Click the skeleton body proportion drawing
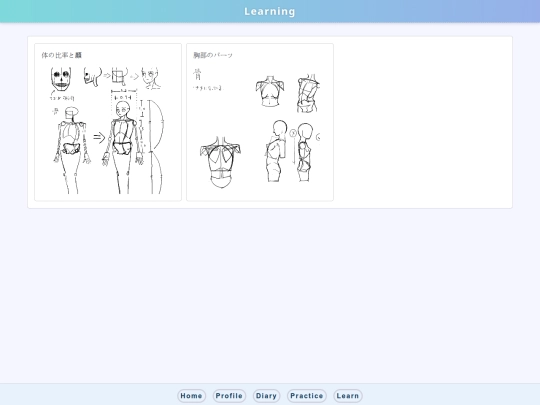Image resolution: width=540 pixels, height=405 pixels. (x=108, y=130)
